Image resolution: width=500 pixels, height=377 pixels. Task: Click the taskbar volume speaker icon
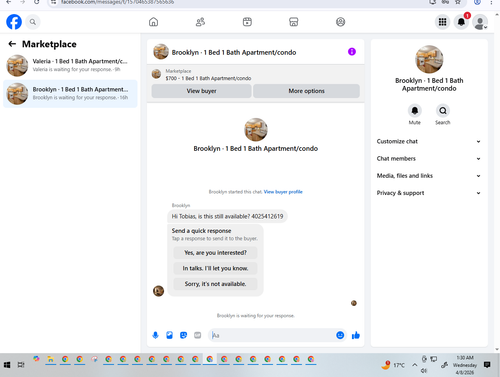[424, 371]
